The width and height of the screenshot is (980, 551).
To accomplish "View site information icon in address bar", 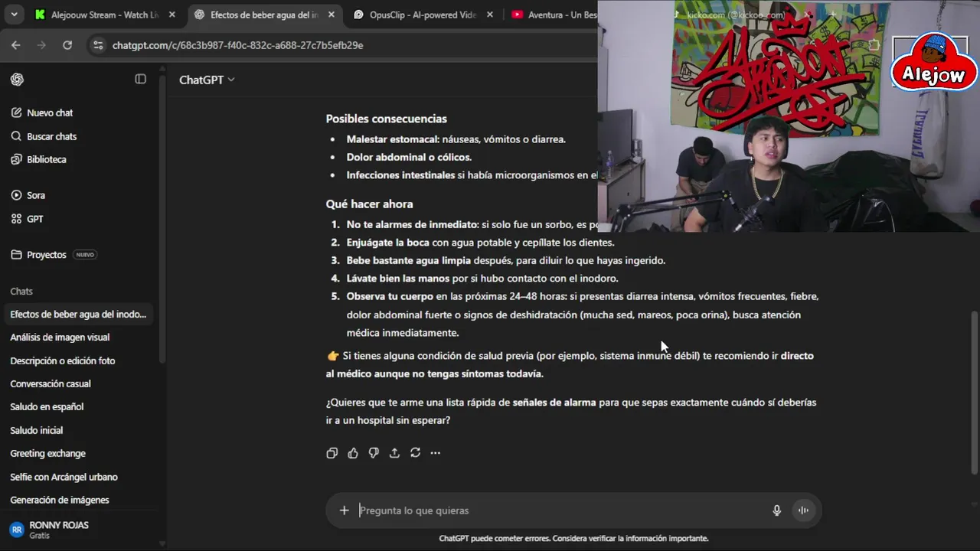I will (97, 45).
